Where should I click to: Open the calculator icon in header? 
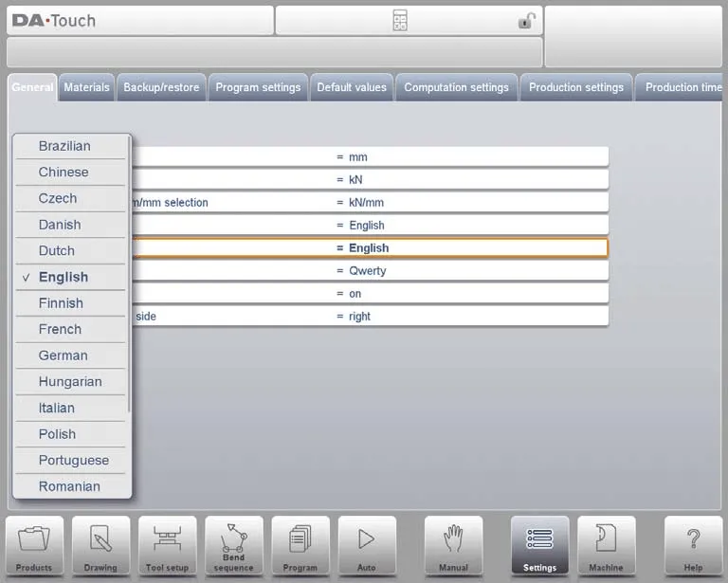(400, 21)
